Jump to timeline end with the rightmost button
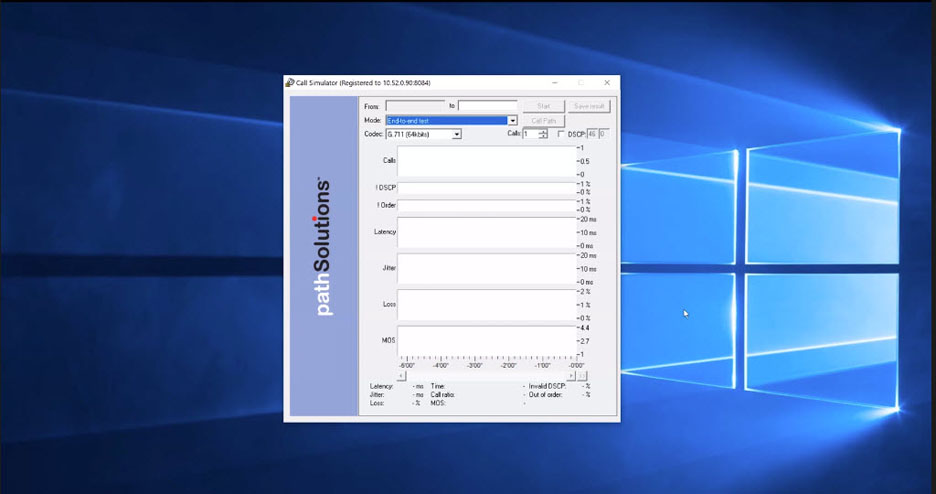The image size is (936, 494). coord(583,376)
